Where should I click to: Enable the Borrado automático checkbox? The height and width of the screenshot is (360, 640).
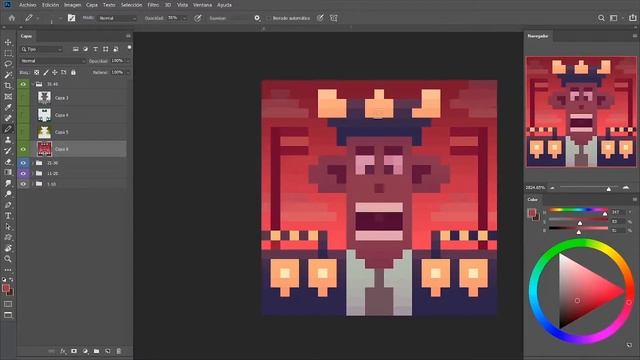click(x=269, y=18)
